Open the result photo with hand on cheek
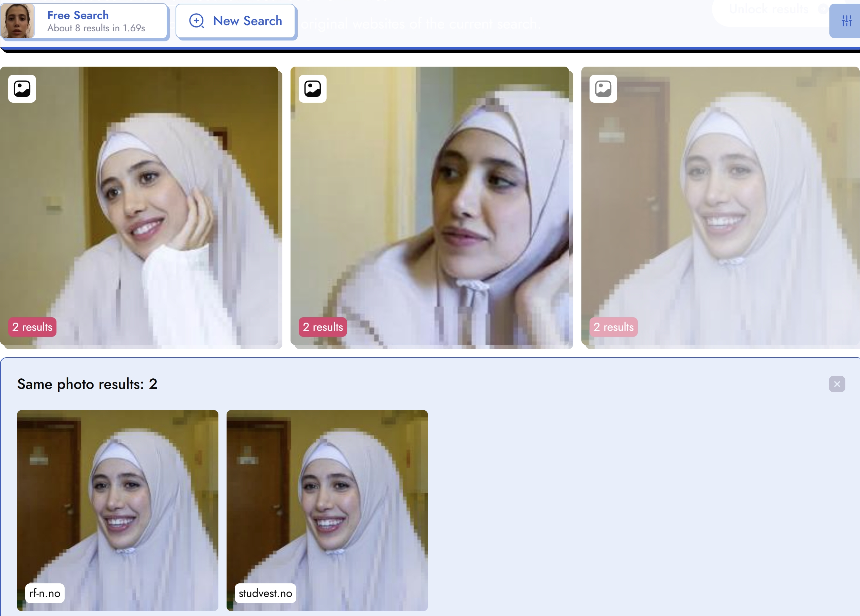The height and width of the screenshot is (616, 860). [x=139, y=206]
